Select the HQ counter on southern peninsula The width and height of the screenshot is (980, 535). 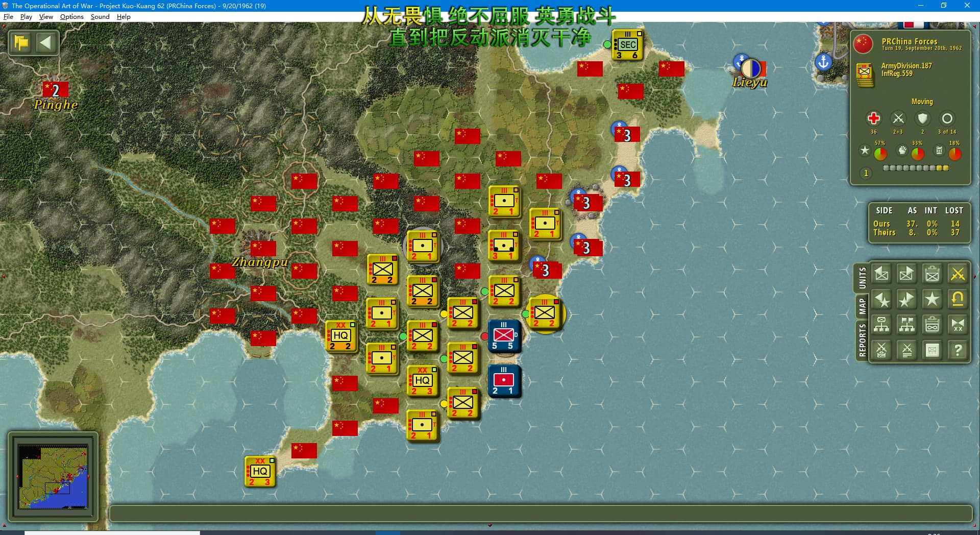(260, 471)
